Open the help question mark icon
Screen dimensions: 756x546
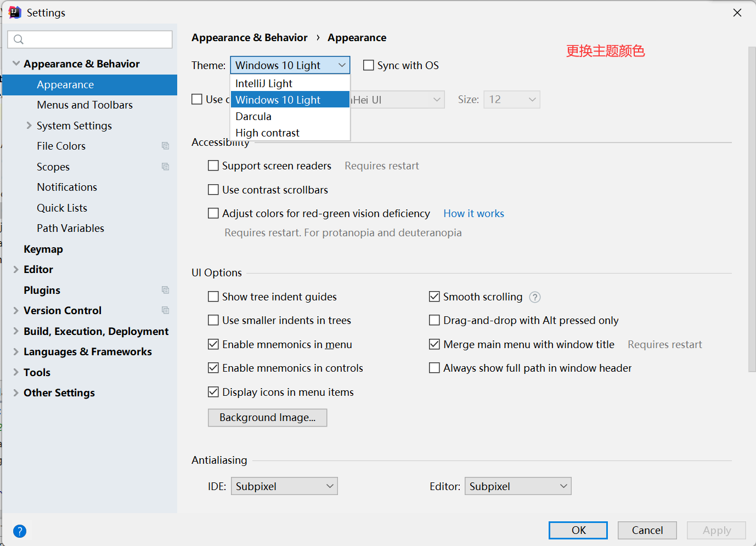(20, 531)
